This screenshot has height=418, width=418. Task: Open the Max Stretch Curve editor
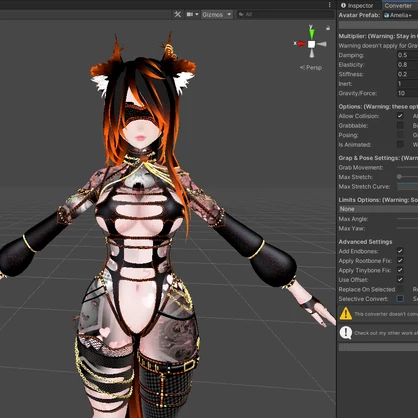(407, 186)
